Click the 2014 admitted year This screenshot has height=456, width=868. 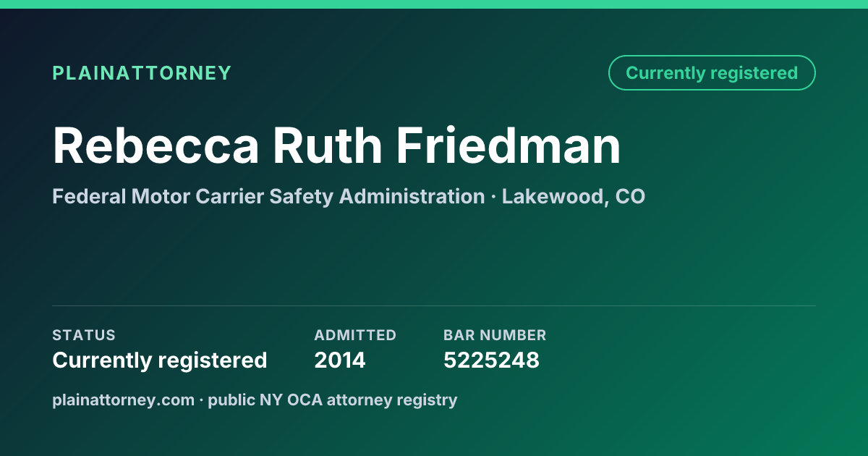pos(340,360)
